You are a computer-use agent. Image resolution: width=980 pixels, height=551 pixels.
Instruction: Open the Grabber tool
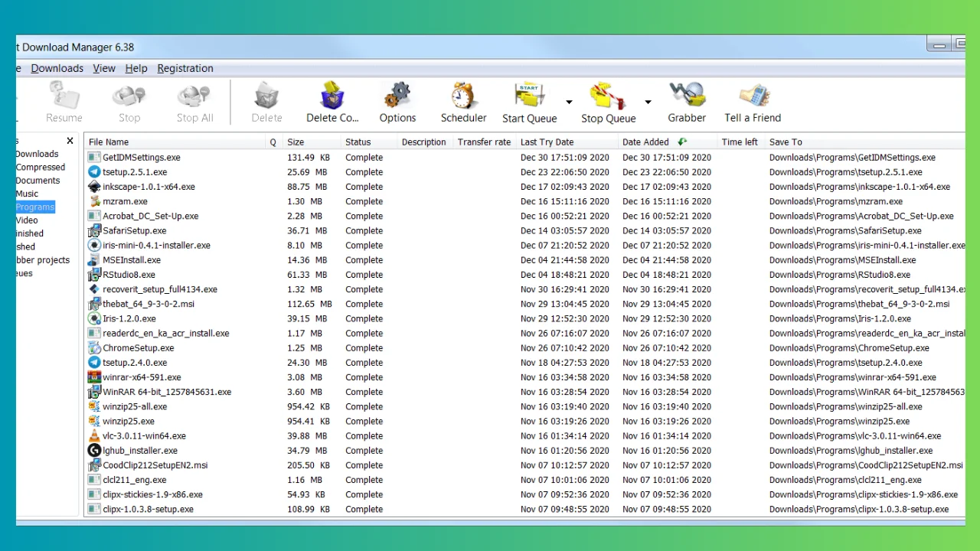coord(687,95)
